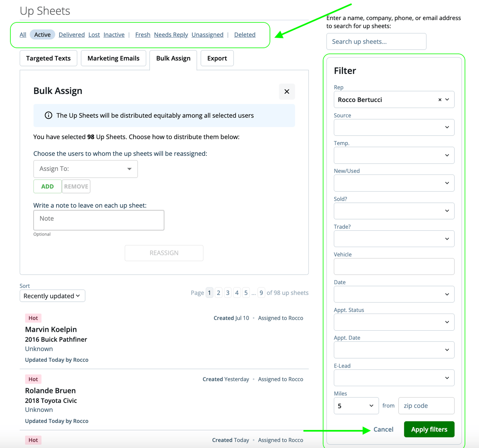Screen dimensions: 479x448
Task: Open the Marketing Emails tab
Action: [x=113, y=58]
